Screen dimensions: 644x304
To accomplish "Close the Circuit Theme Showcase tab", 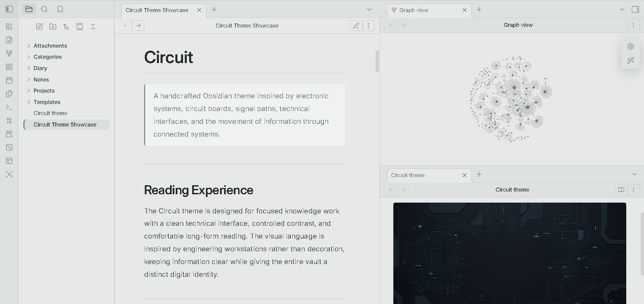I will pyautogui.click(x=199, y=10).
